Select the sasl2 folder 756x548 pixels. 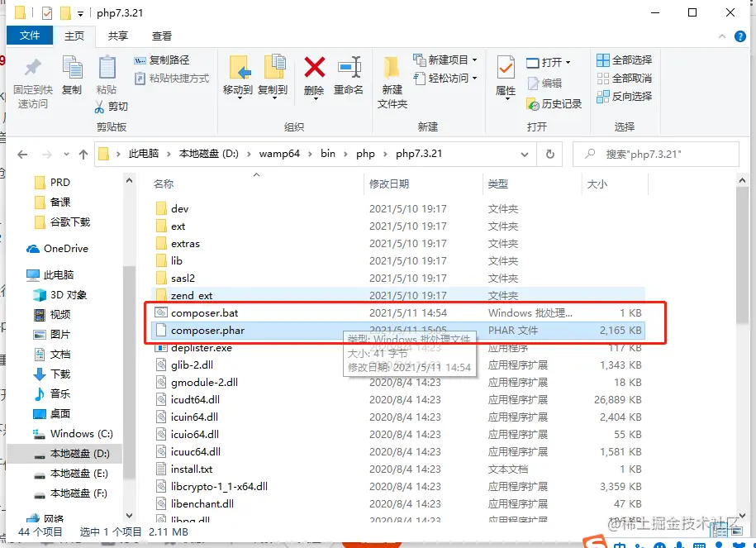(x=183, y=279)
